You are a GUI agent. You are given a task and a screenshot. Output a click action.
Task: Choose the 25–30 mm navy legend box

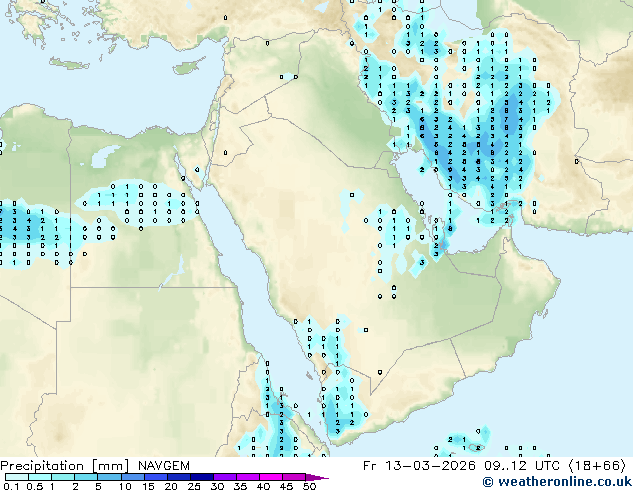201,477
